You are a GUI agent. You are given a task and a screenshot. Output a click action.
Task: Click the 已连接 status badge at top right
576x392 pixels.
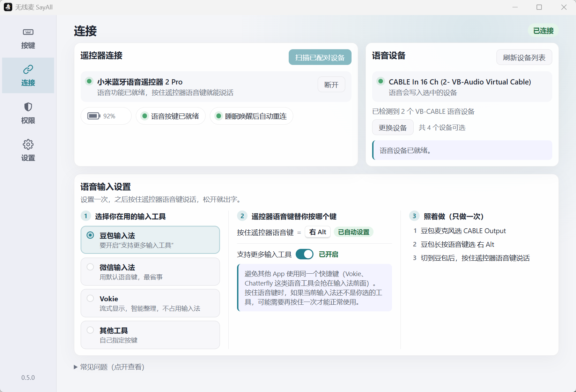[543, 31]
